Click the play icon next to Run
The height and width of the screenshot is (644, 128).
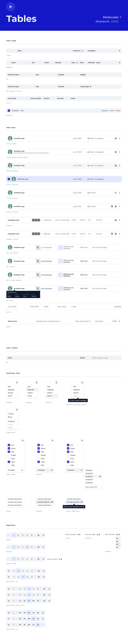point(113,321)
